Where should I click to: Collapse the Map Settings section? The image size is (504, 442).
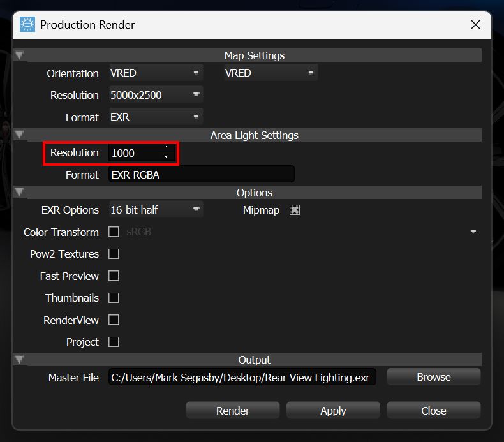point(19,55)
